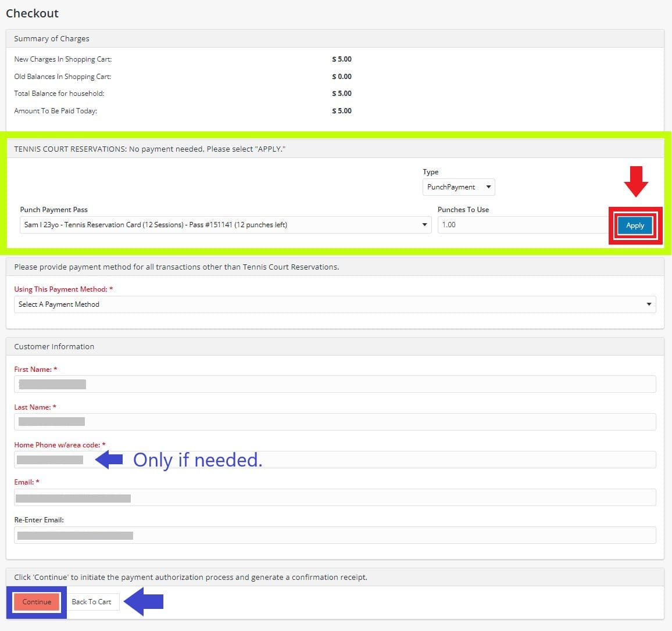The image size is (672, 631).
Task: Click the Punches To Use field
Action: 522,225
